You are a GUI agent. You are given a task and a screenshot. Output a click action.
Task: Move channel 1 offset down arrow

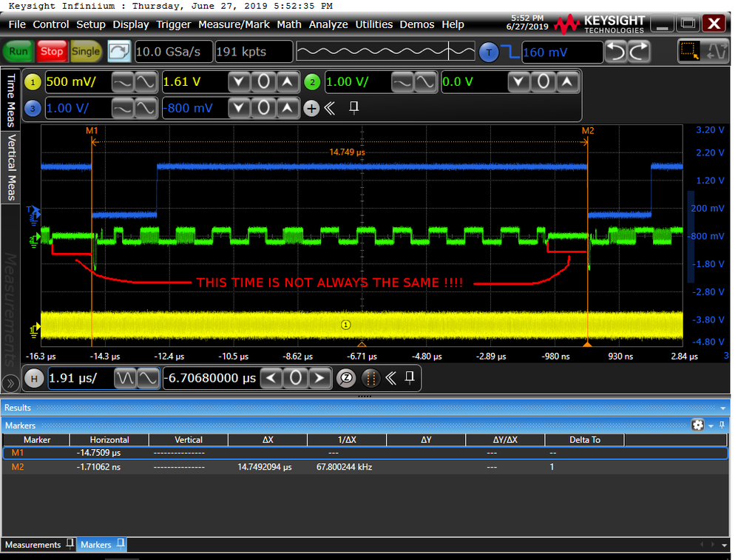(239, 82)
